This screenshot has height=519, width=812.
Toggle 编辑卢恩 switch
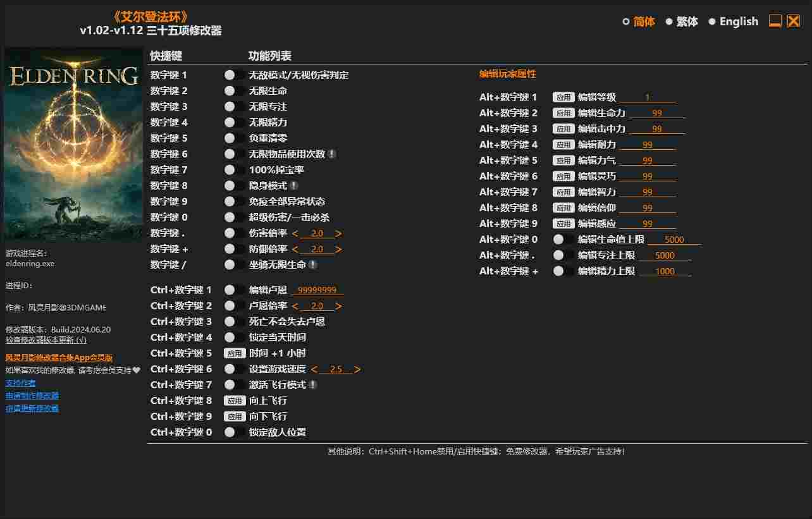pos(235,290)
